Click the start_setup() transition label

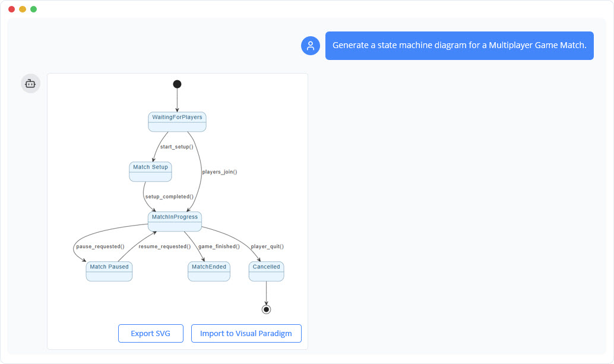pos(176,145)
